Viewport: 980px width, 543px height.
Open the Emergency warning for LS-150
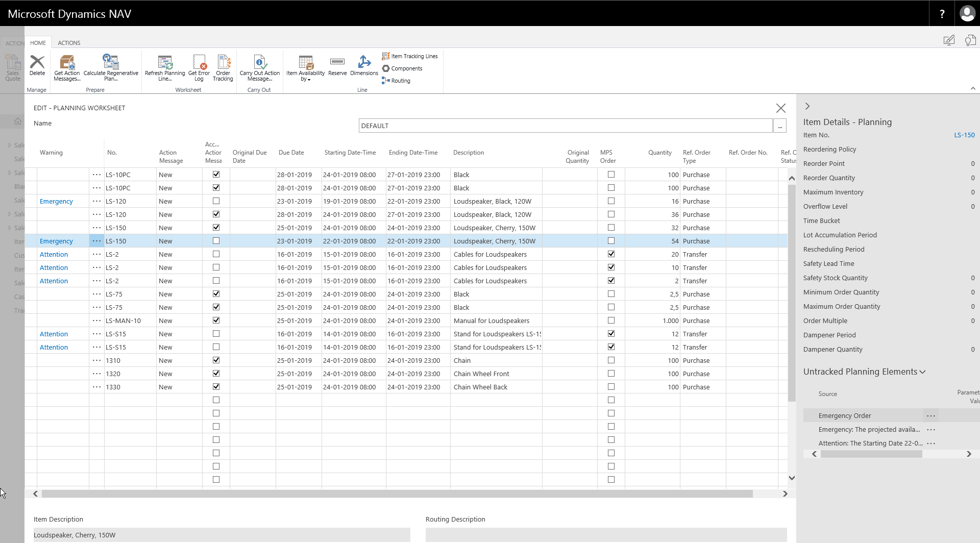coord(56,240)
